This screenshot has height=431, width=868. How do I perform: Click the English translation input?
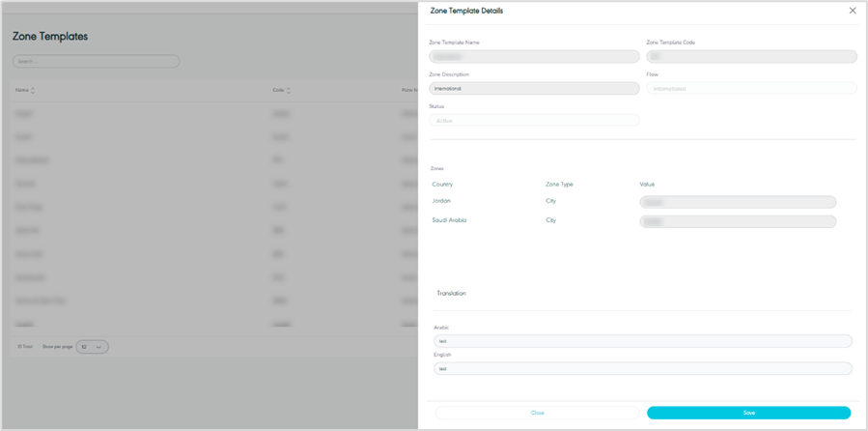[643, 368]
